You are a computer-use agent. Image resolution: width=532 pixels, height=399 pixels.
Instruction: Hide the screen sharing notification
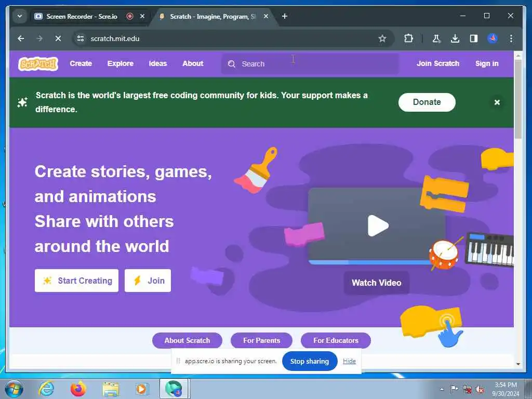tap(349, 361)
